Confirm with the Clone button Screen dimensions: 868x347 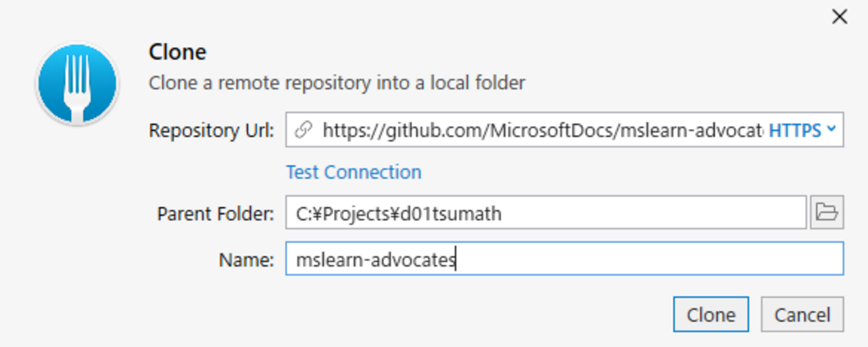pos(711,314)
